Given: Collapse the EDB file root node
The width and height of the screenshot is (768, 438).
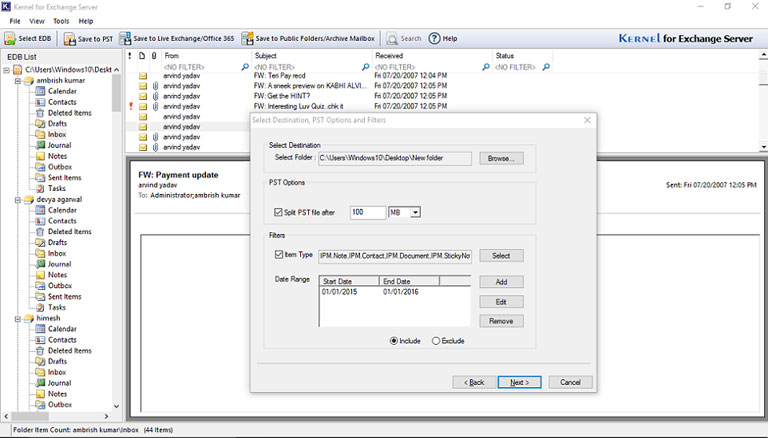Looking at the screenshot, I should click(6, 70).
